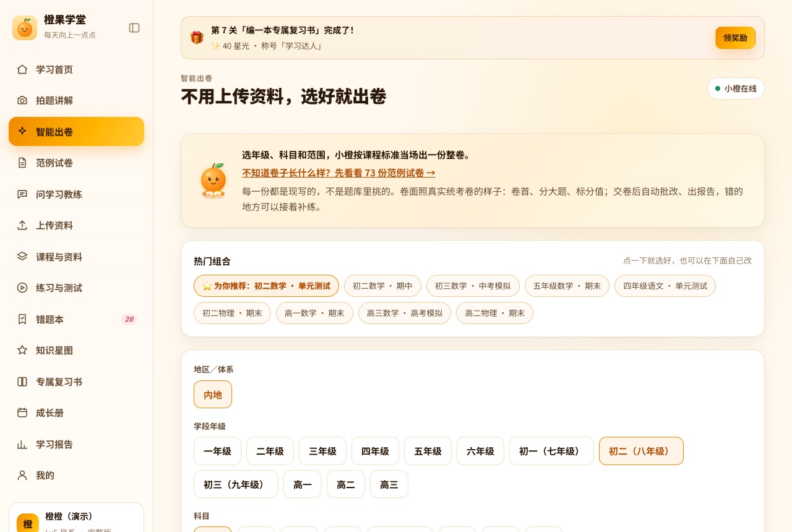The width and height of the screenshot is (792, 532).
Task: Select the 内地 region option
Action: 213,394
